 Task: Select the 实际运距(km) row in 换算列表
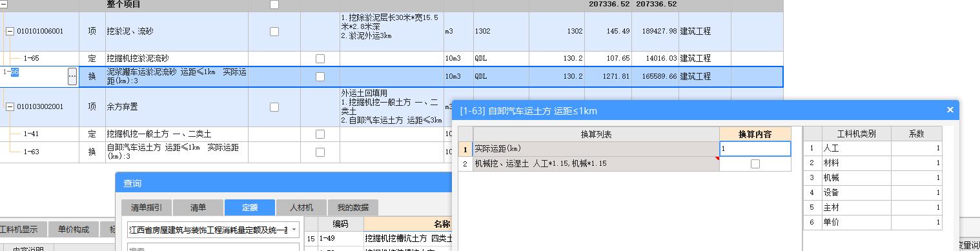click(595, 148)
